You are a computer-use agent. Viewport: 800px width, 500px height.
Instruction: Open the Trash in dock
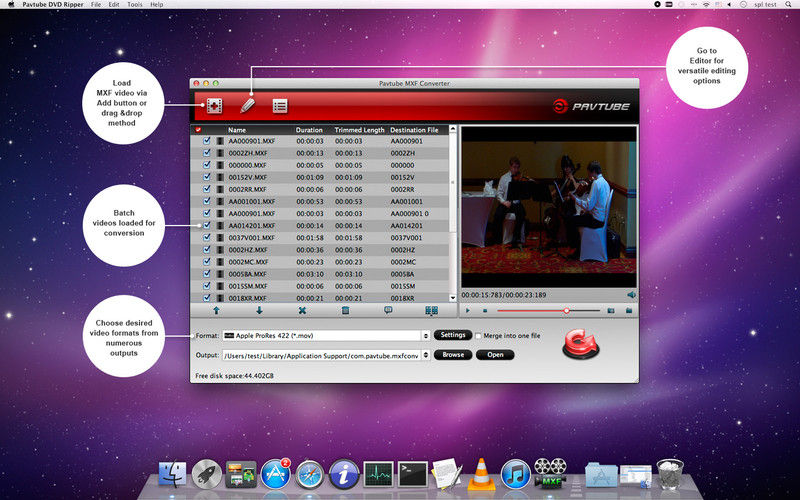(x=670, y=474)
